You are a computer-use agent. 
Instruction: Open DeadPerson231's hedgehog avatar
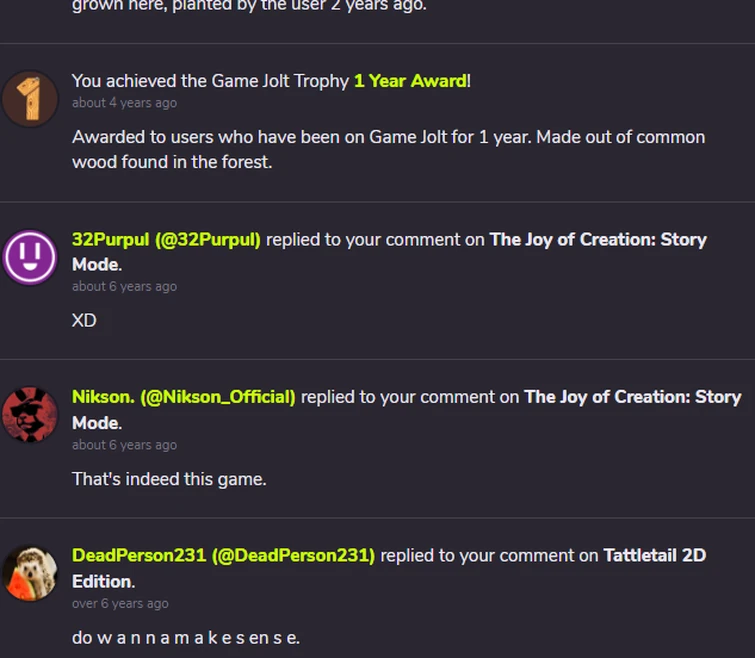click(30, 573)
